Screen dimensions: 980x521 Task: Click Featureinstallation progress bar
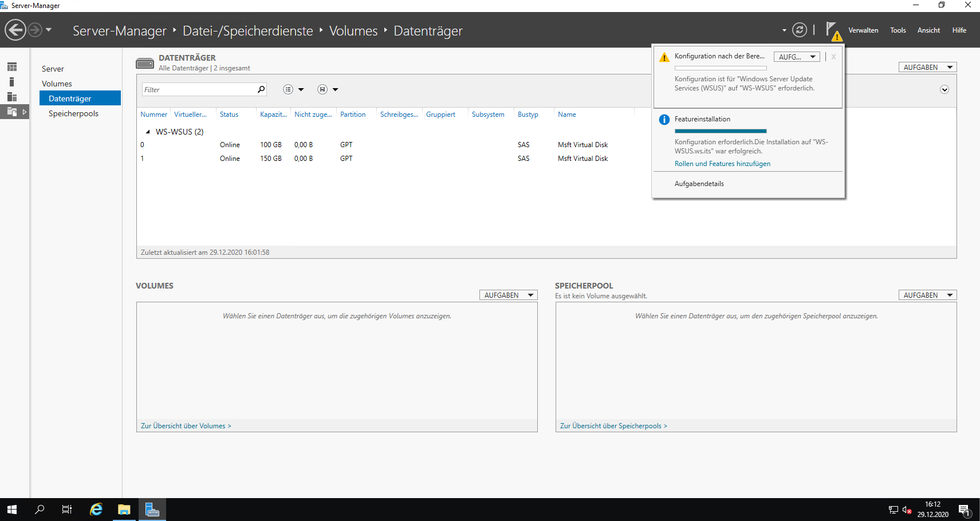click(x=721, y=131)
